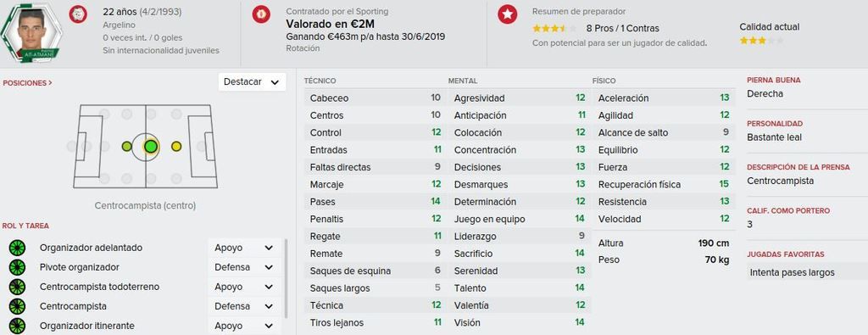Image resolution: width=868 pixels, height=335 pixels.
Task: Select the light green defensive midfield position dot
Action: (x=127, y=146)
